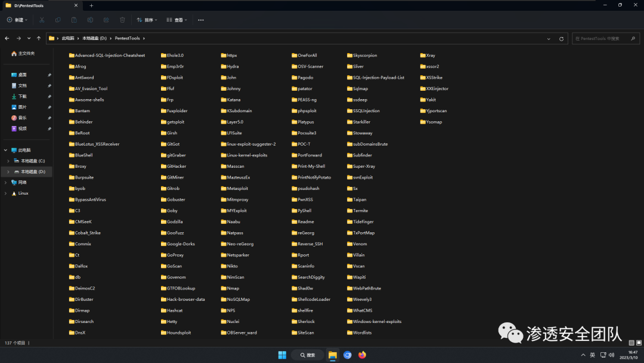The width and height of the screenshot is (644, 363).
Task: Close the D:\PentestTools tab
Action: pos(76,5)
